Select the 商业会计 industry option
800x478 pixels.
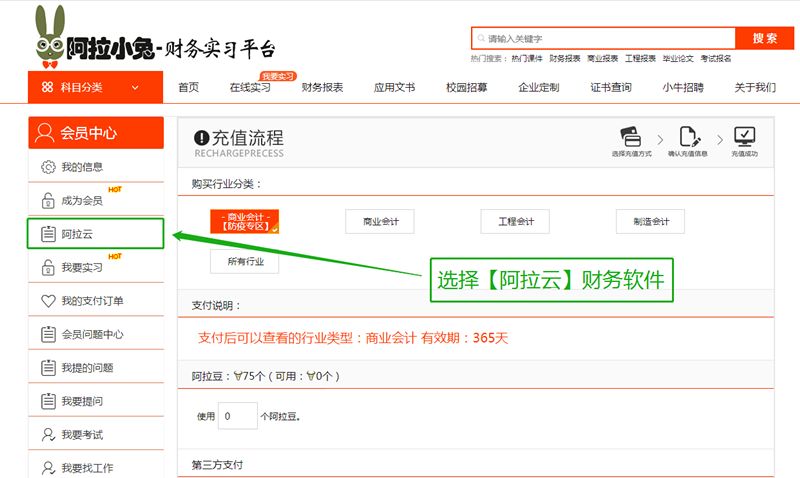click(x=380, y=221)
